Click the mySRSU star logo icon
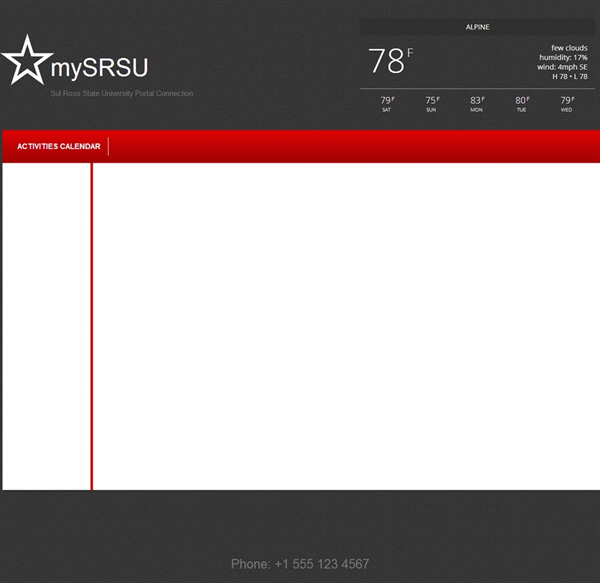Viewport: 600px width, 583px height. pos(26,61)
